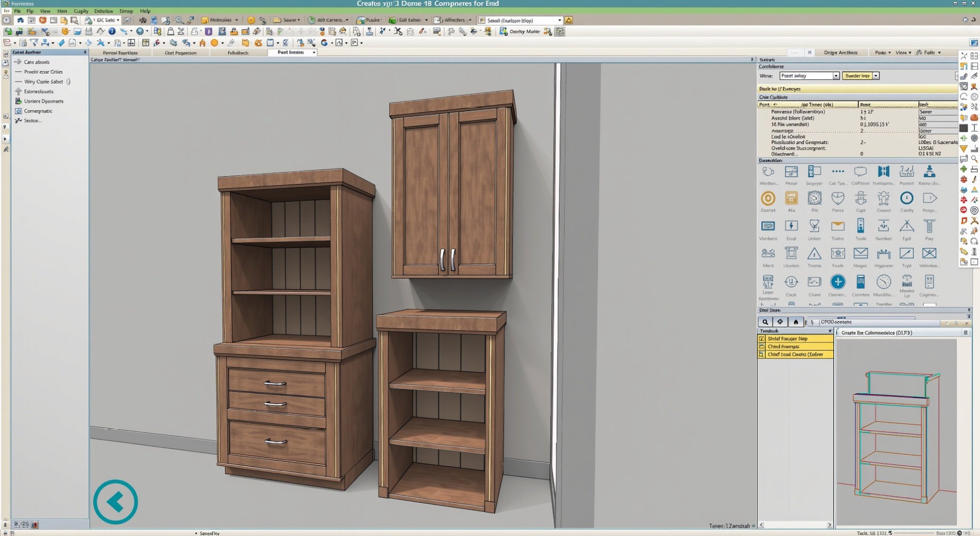Click the Sezedloy status bar text

[x=209, y=533]
